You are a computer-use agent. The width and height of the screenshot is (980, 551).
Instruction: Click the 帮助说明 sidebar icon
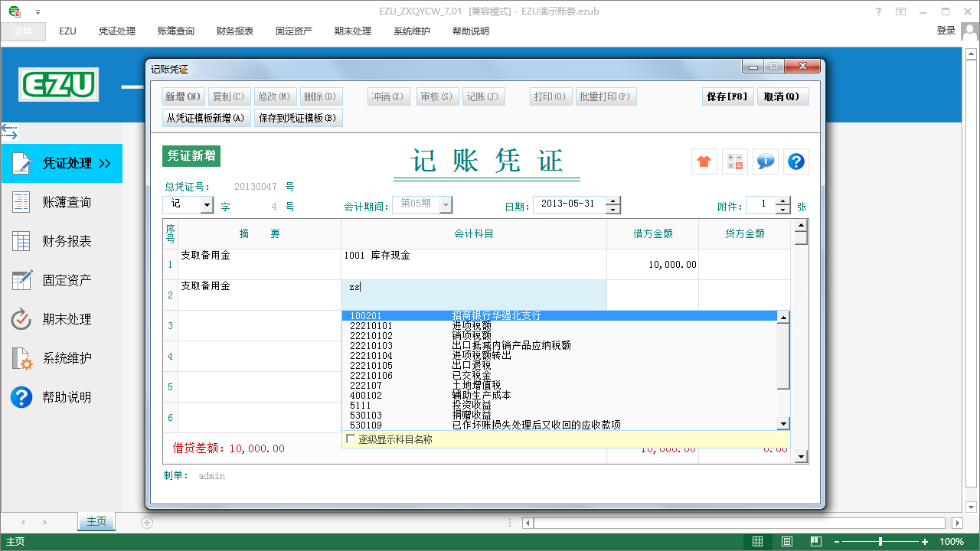[x=21, y=397]
